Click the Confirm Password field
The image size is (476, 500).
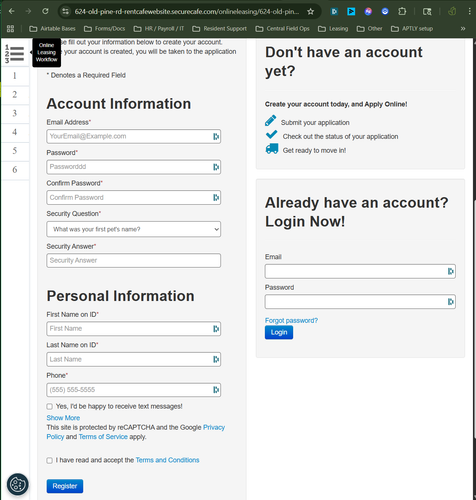(x=133, y=198)
